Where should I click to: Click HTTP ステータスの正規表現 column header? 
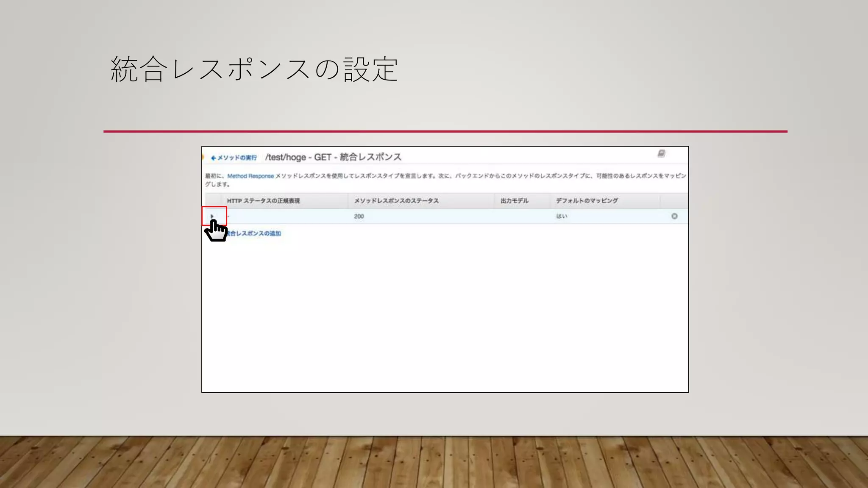(263, 201)
